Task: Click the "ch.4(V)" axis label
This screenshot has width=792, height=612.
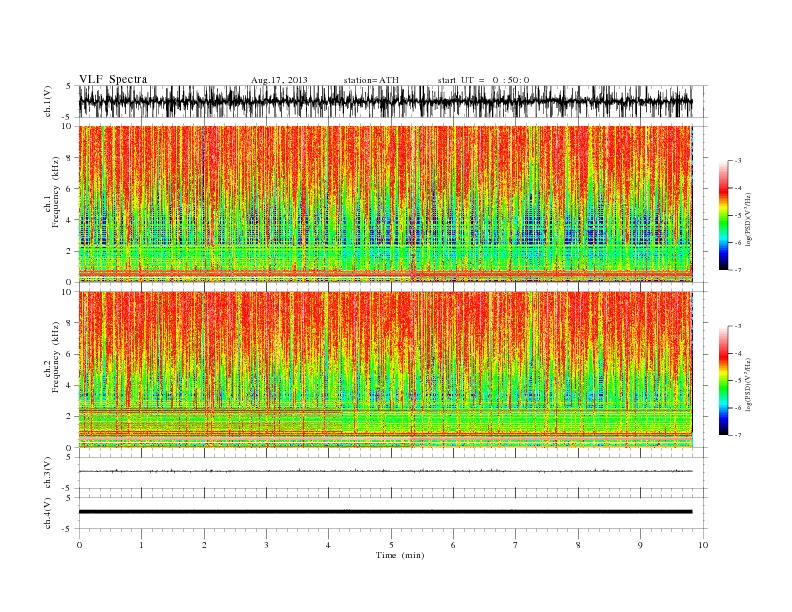Action: (48, 513)
